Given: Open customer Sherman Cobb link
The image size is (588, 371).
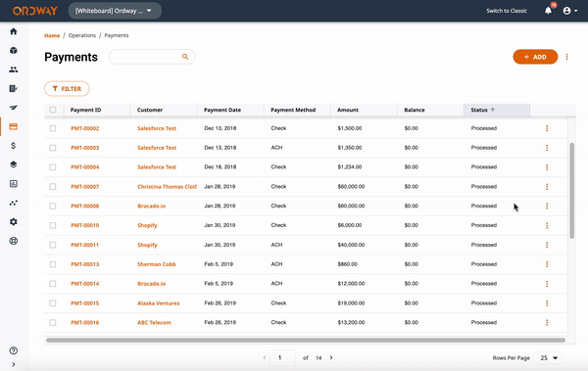Looking at the screenshot, I should click(x=157, y=264).
